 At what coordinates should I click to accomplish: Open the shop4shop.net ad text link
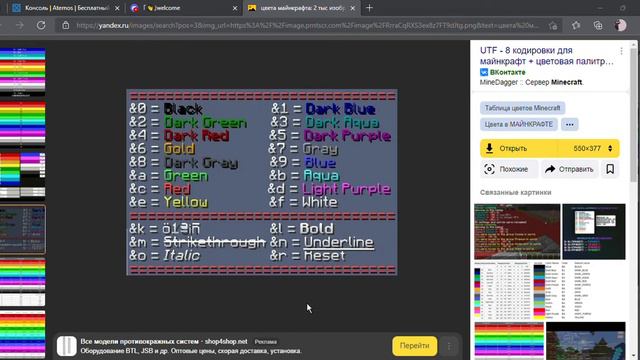164,342
